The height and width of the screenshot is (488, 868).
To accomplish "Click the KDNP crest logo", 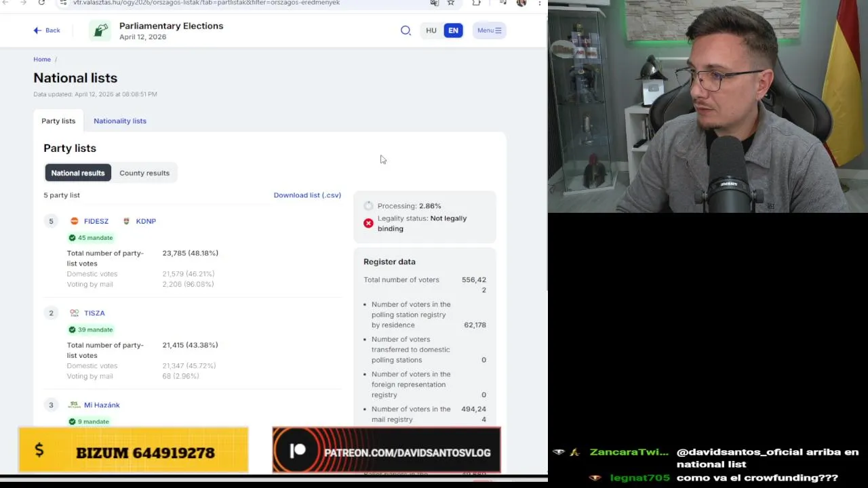I will [x=126, y=221].
